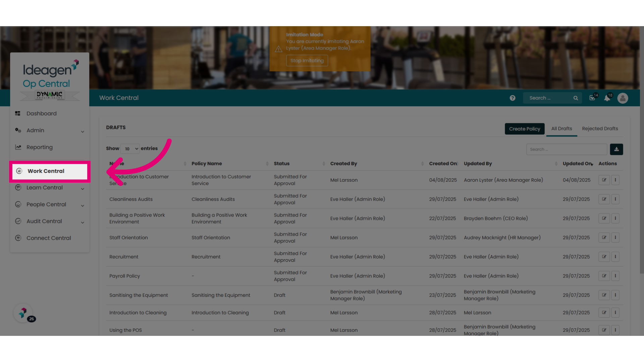Open more actions for Introduction to Cleaning

615,312
